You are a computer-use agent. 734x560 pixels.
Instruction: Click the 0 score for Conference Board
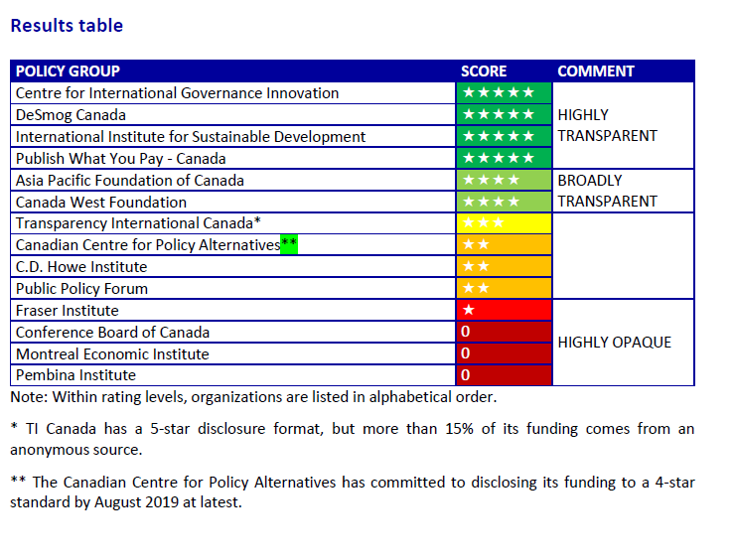505,333
